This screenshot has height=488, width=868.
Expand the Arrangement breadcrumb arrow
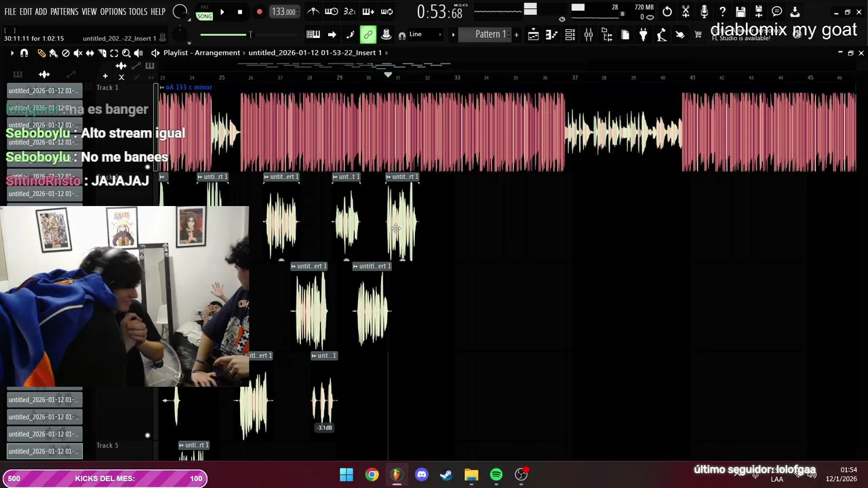(x=244, y=53)
